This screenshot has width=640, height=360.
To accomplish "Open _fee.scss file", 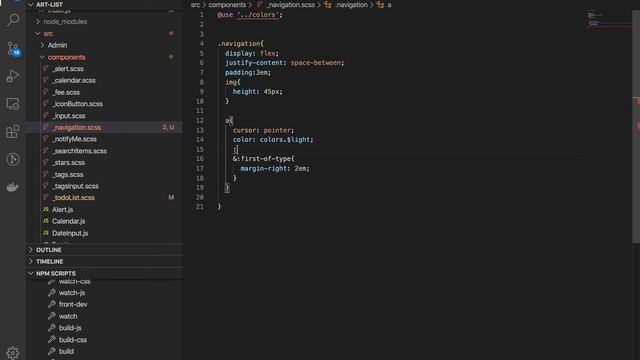I will [66, 92].
